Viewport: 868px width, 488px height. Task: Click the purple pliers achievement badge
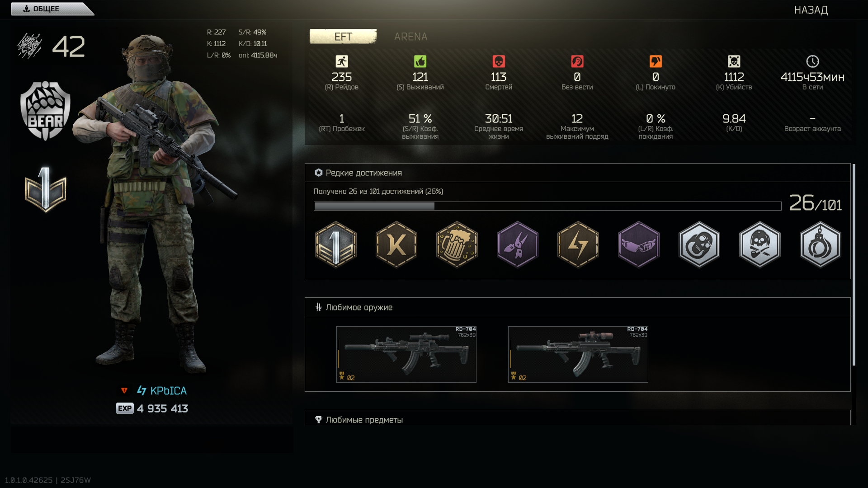(517, 244)
